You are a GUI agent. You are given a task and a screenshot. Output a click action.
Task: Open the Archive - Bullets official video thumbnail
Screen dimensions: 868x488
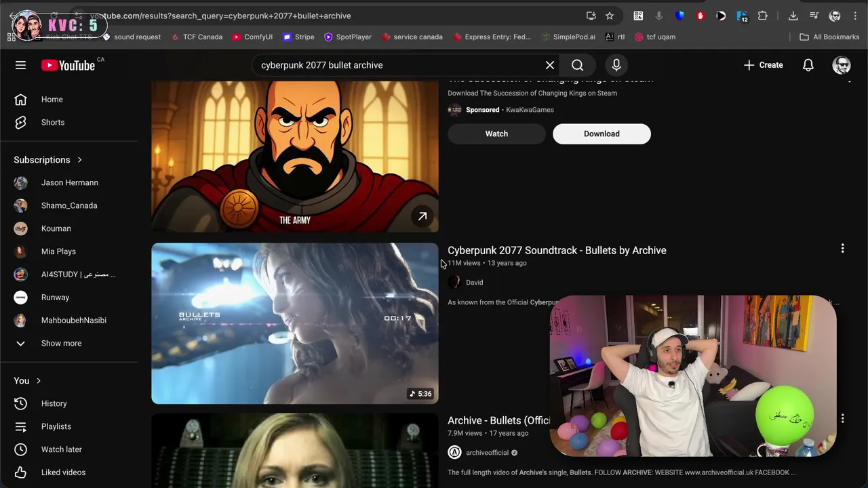(295, 451)
